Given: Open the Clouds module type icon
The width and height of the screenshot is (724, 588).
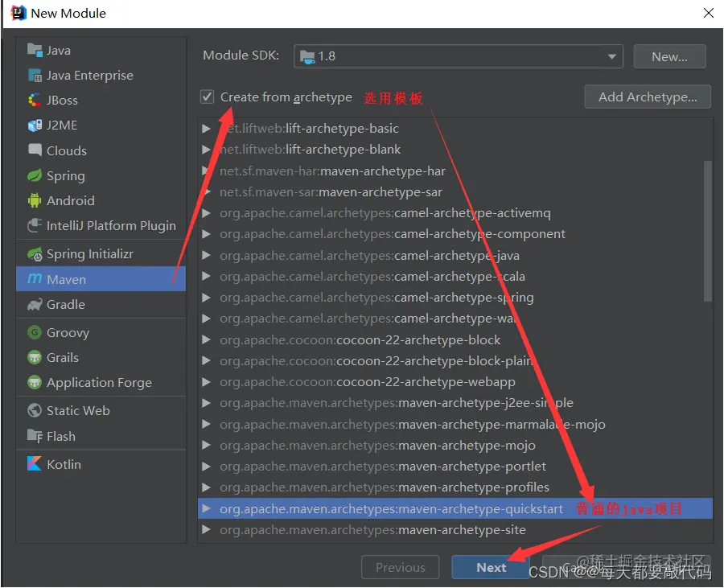Looking at the screenshot, I should click(35, 150).
